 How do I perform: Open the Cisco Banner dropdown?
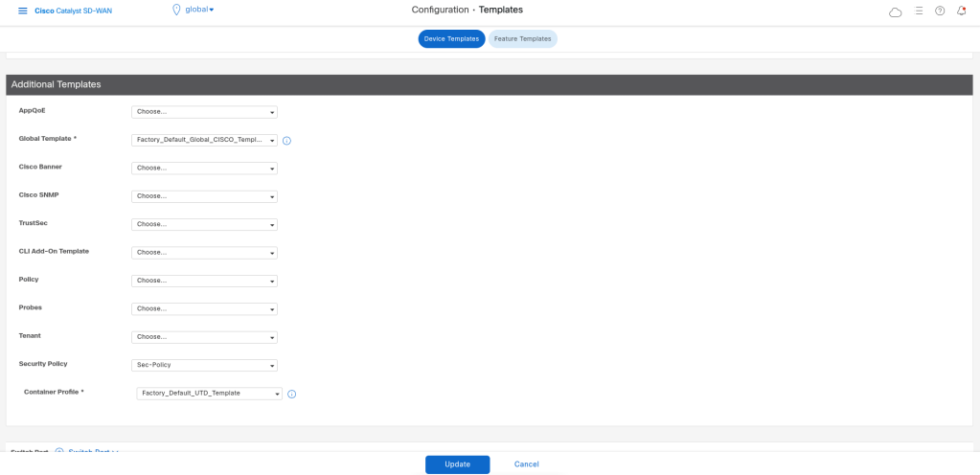(204, 169)
